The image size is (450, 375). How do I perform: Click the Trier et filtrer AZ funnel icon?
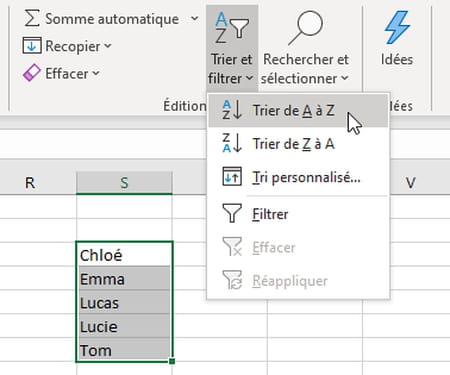(x=232, y=27)
